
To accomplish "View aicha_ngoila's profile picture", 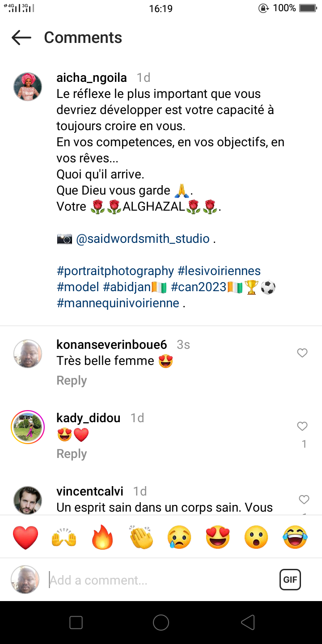I will pyautogui.click(x=28, y=87).
